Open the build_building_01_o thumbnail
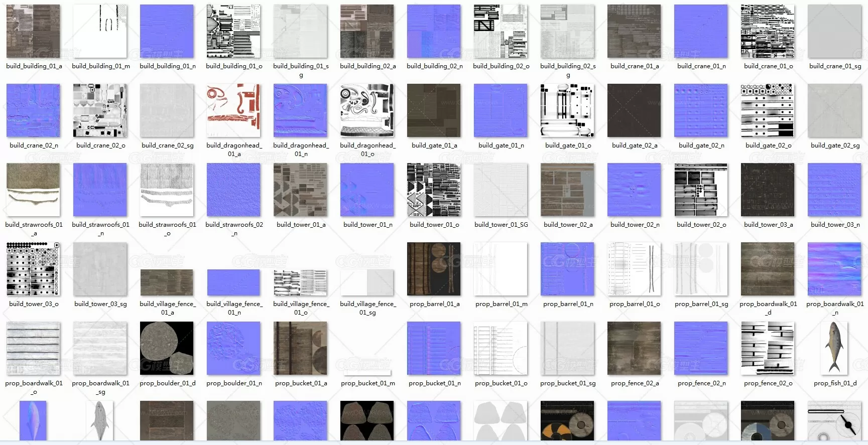The image size is (868, 445). [233, 31]
